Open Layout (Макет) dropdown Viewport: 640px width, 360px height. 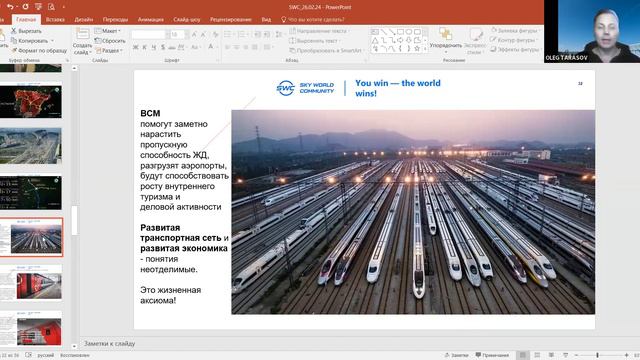[108, 31]
